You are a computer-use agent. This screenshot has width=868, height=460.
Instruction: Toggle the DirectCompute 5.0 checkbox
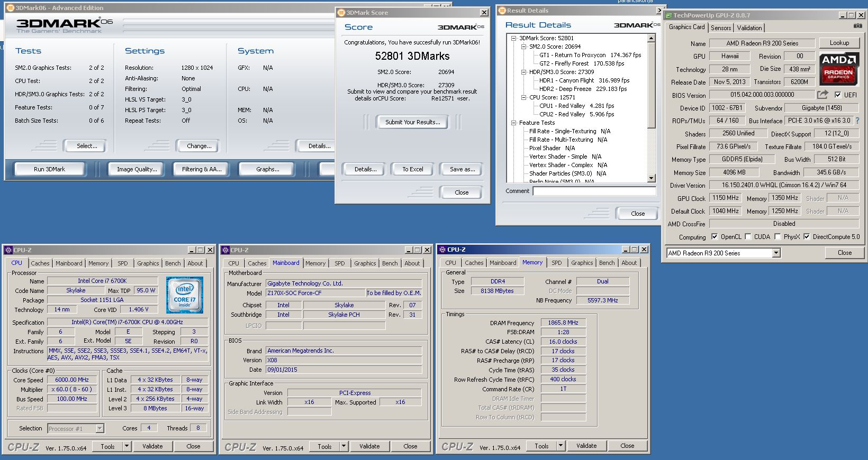pyautogui.click(x=807, y=237)
